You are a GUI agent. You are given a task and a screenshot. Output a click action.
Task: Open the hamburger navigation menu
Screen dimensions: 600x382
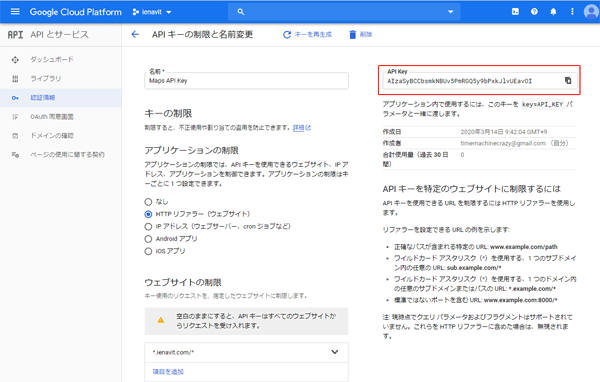point(15,11)
